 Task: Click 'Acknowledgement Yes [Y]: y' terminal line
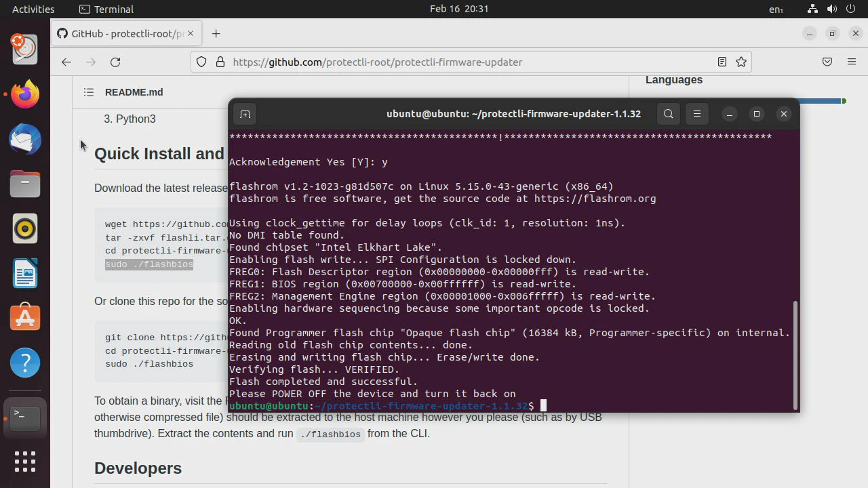pos(309,162)
